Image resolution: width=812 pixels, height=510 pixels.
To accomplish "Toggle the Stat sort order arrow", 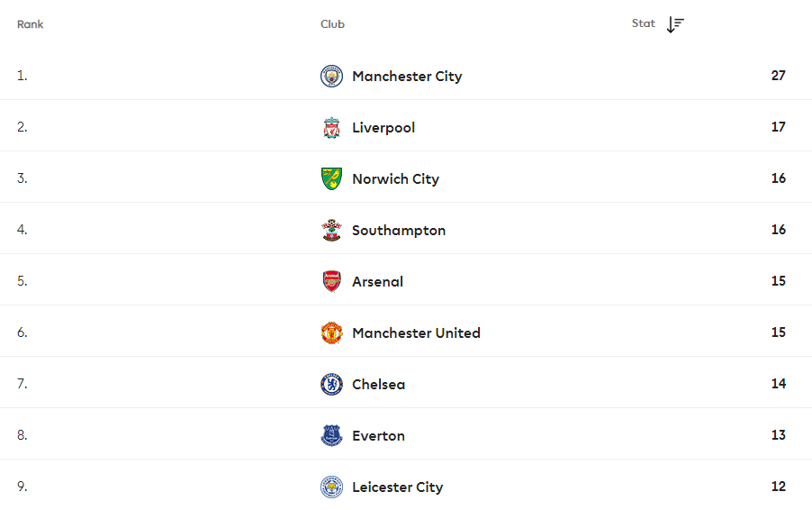I will tap(675, 24).
